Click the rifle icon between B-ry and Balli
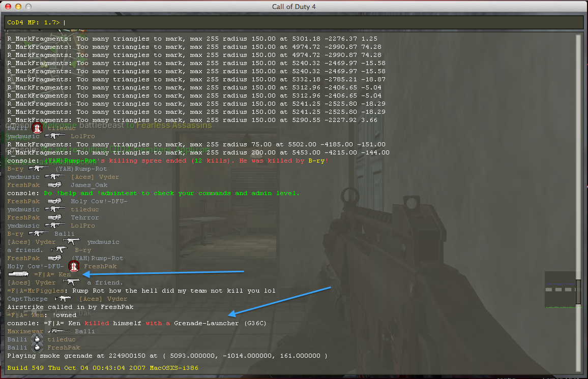The width and height of the screenshot is (588, 379). [x=39, y=234]
